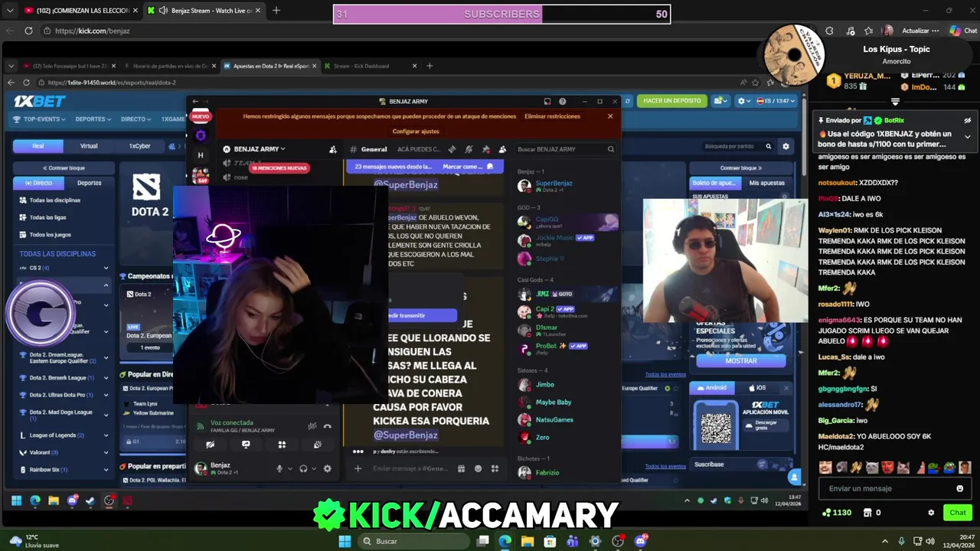Click Configurar ajustes in Discord banner
The height and width of the screenshot is (551, 980).
click(416, 132)
